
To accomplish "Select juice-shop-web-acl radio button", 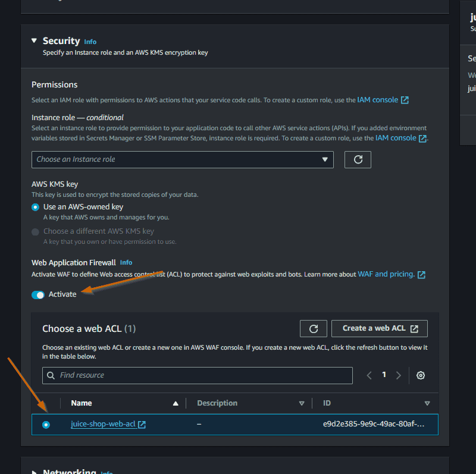I will (46, 425).
